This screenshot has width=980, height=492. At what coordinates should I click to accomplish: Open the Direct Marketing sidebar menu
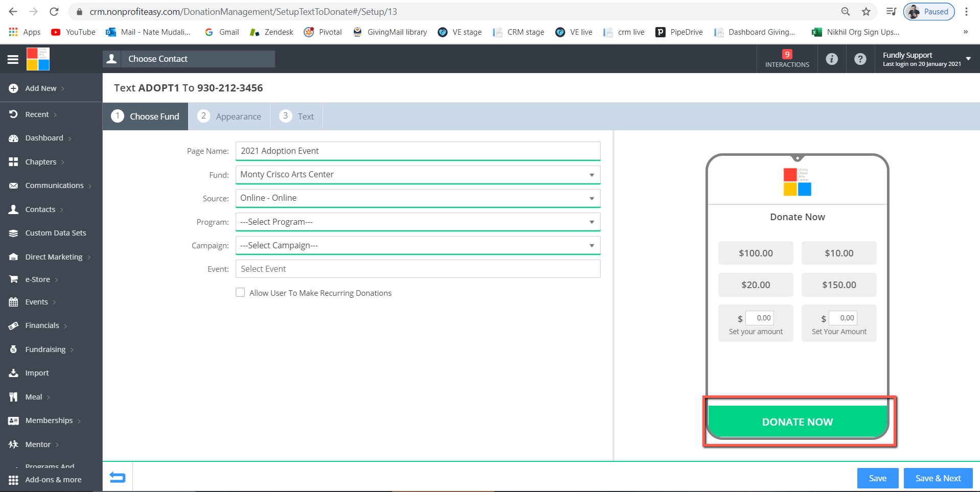point(54,257)
